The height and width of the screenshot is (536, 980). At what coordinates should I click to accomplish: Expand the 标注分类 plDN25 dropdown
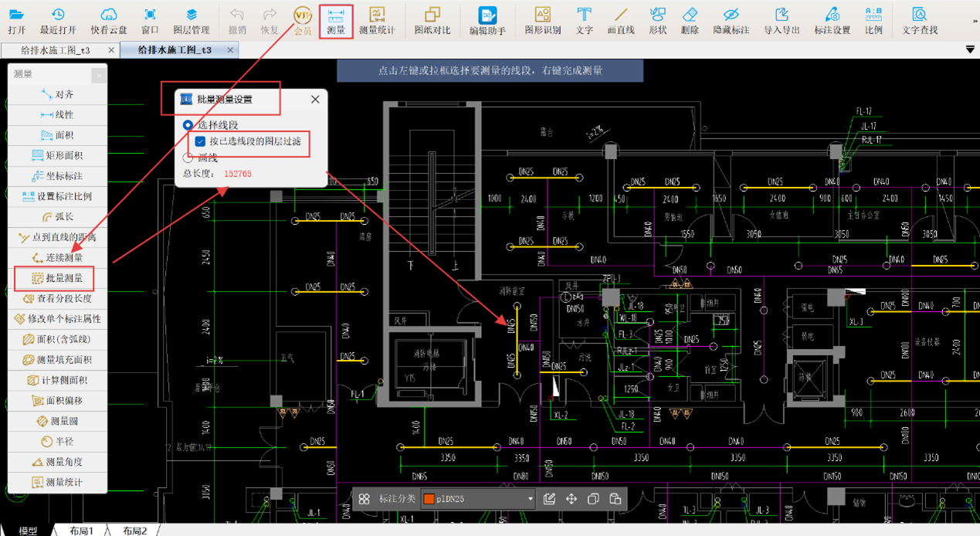pos(530,499)
